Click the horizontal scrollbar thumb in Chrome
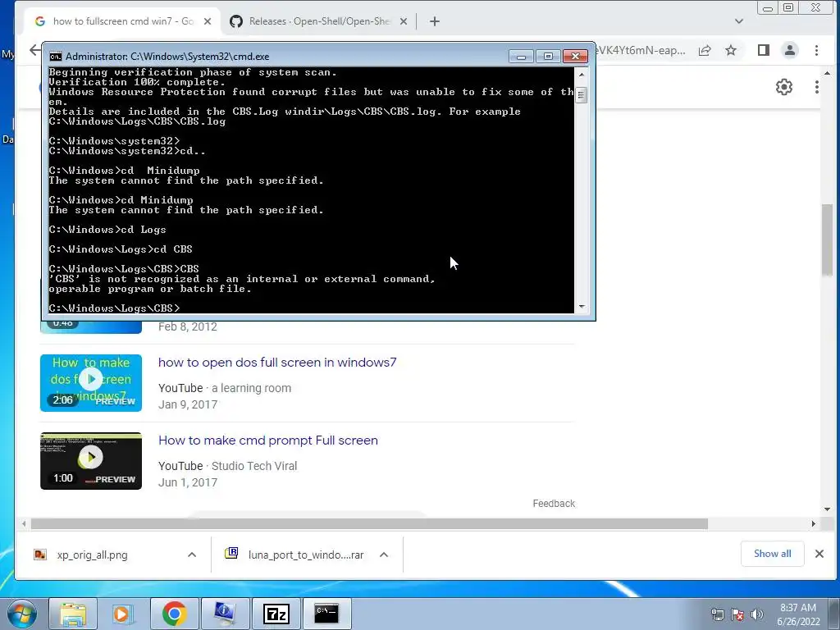 [369, 523]
